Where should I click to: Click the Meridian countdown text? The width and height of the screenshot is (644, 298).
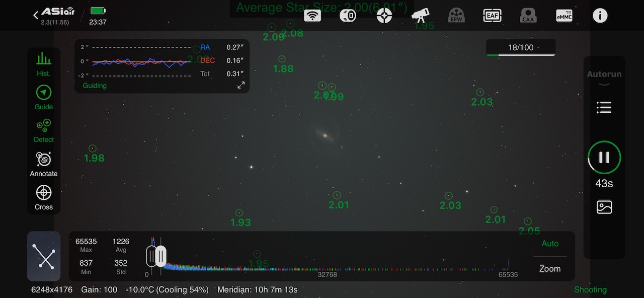257,290
